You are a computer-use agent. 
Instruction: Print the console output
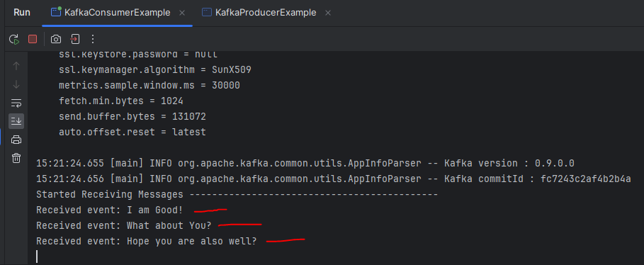click(x=16, y=140)
